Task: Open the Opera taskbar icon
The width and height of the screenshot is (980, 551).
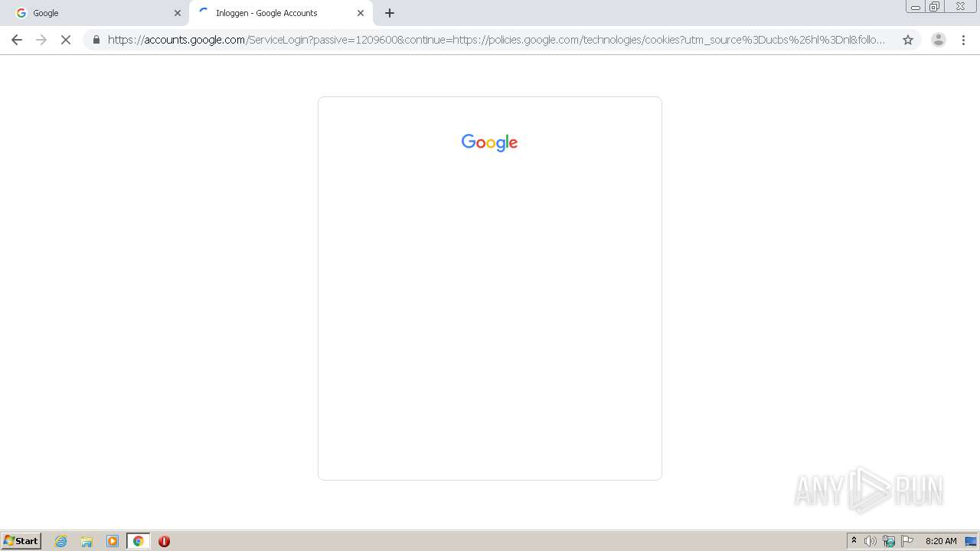Action: [x=164, y=541]
